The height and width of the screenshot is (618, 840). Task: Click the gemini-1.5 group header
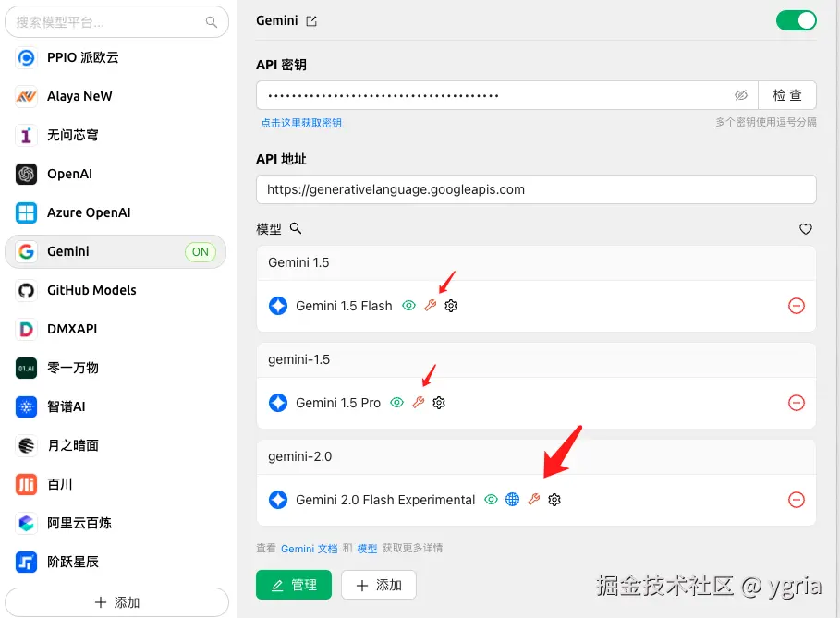(x=536, y=360)
